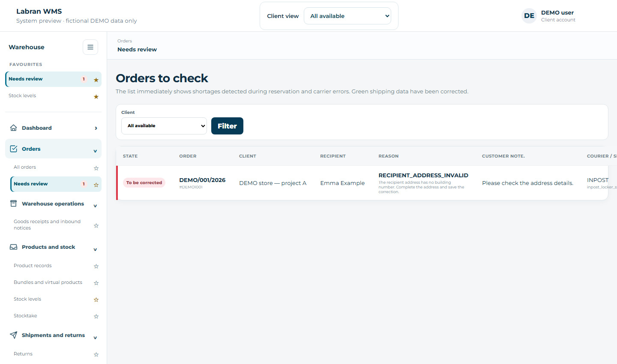Star the All orders menu item
Viewport: 617px width, 364px height.
[x=96, y=168]
